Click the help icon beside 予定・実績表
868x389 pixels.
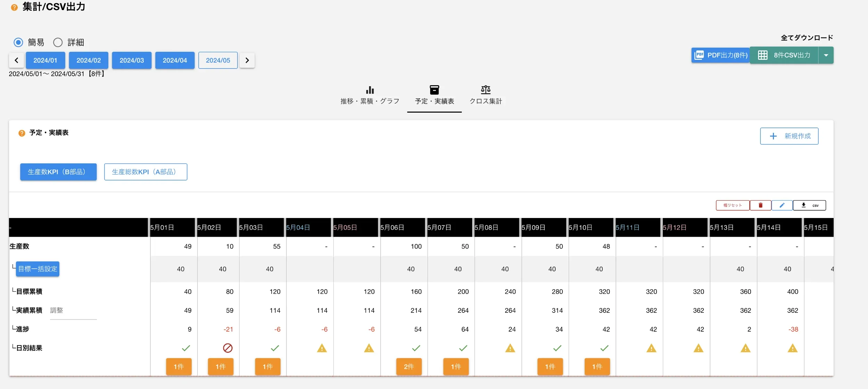tap(22, 133)
